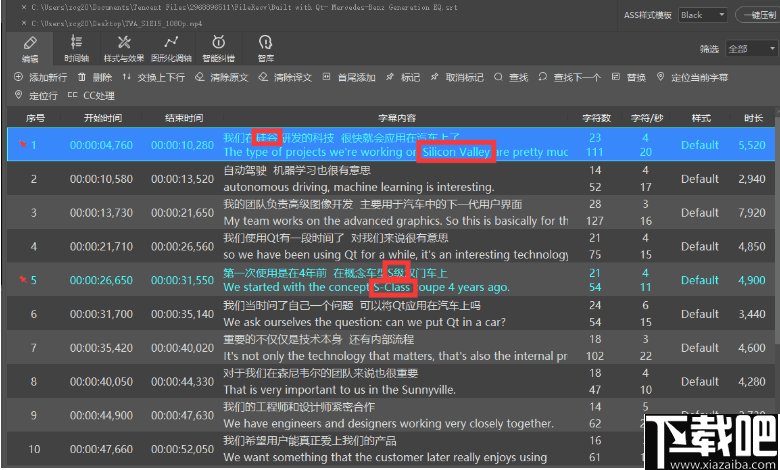
Task: Open the 编辑 tab with pencil icon
Action: tap(30, 49)
